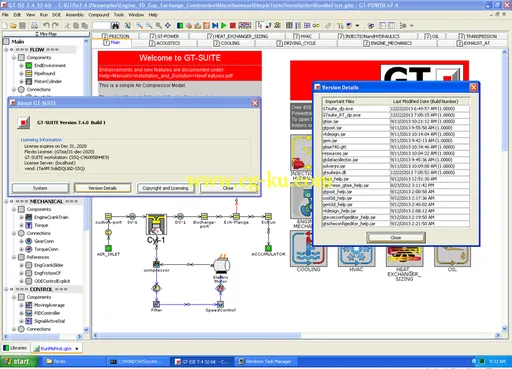Viewport: 512px width, 369px height.
Task: Collapse the MECHANICAL References folder
Action: [14, 257]
